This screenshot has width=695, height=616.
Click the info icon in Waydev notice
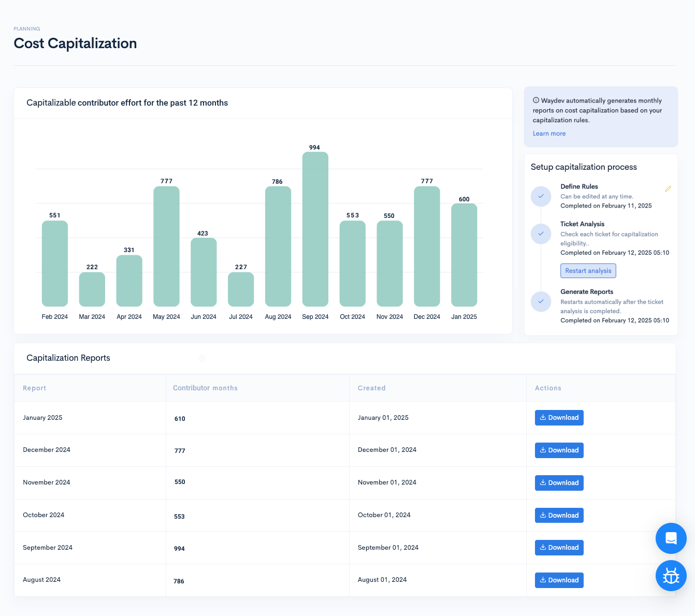pos(536,100)
